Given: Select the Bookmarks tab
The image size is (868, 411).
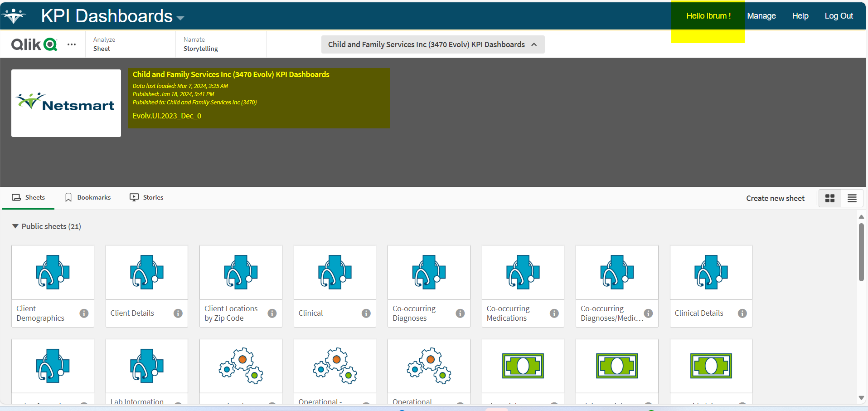Looking at the screenshot, I should pos(88,197).
